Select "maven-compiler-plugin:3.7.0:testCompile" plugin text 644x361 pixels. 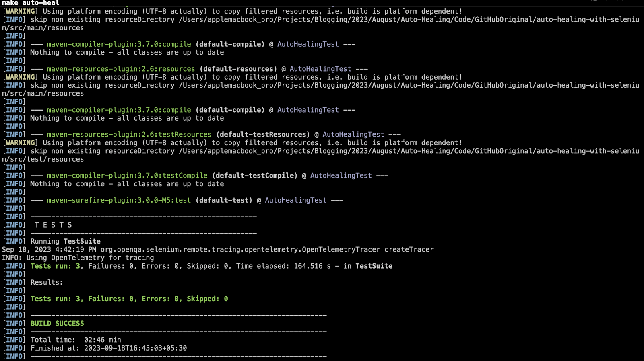pyautogui.click(x=127, y=176)
